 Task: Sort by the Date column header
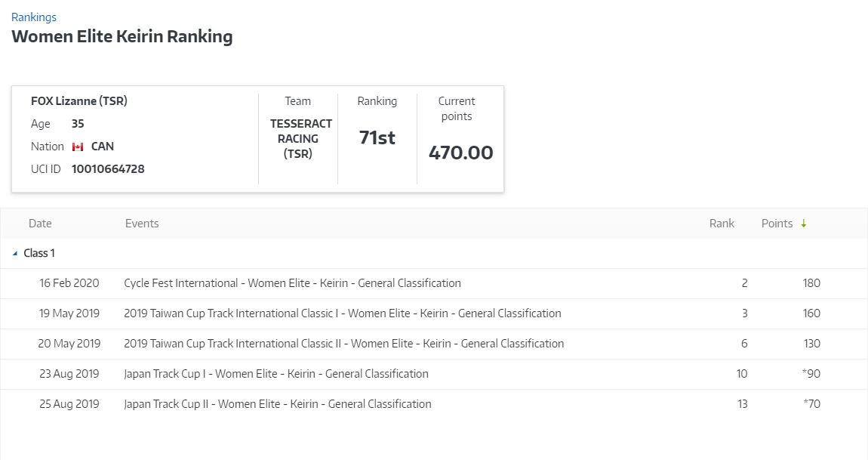point(40,224)
